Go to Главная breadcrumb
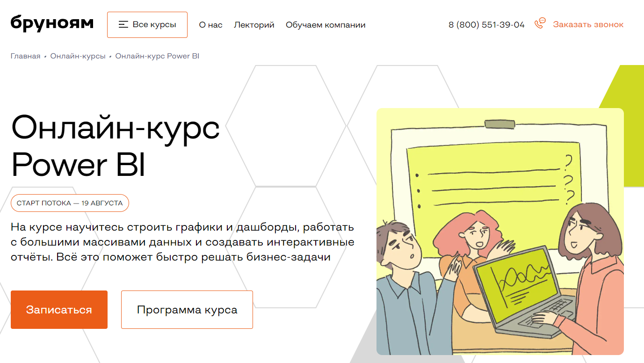Screen dimensions: 644x363 pyautogui.click(x=26, y=56)
